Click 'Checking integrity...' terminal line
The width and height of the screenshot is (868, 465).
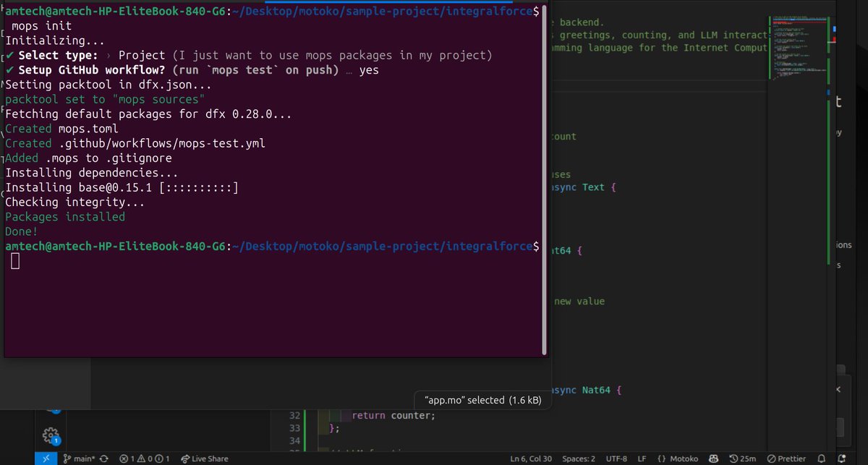coord(75,202)
